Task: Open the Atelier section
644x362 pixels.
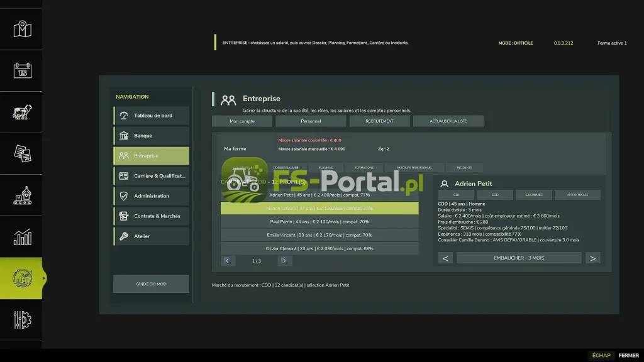Action: 151,236
